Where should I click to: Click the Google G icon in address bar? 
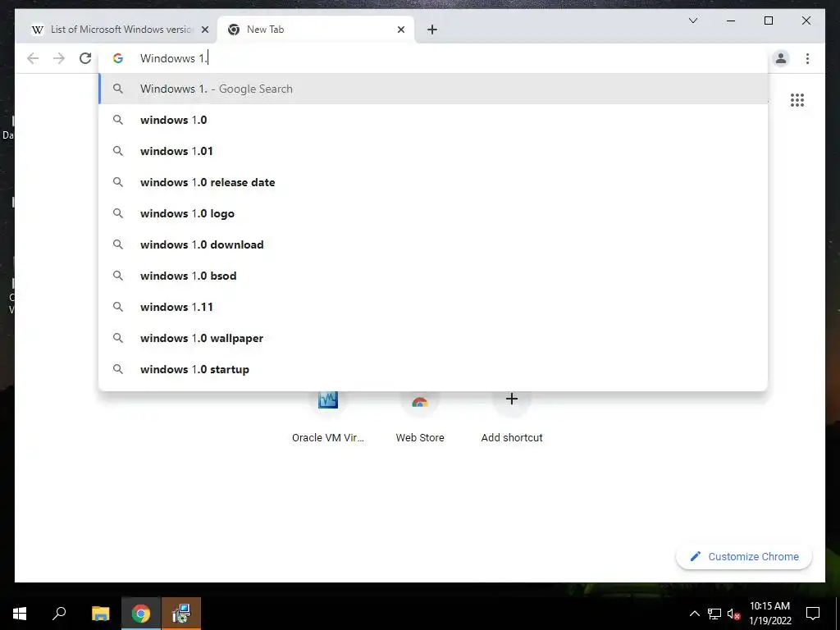pyautogui.click(x=118, y=58)
